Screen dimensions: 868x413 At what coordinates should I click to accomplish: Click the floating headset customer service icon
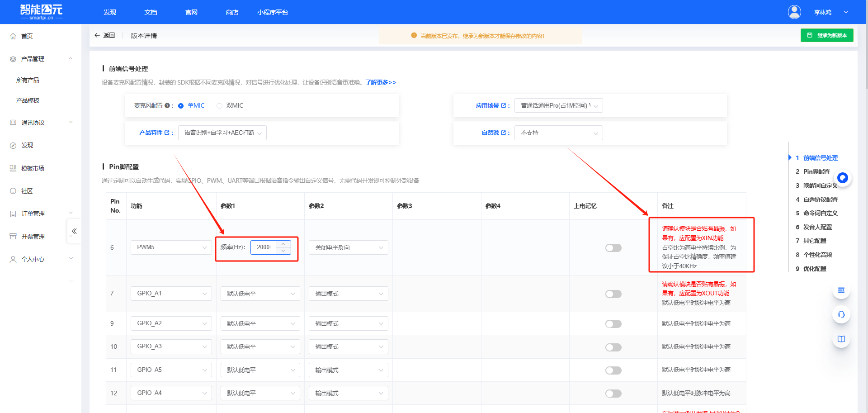click(x=841, y=314)
